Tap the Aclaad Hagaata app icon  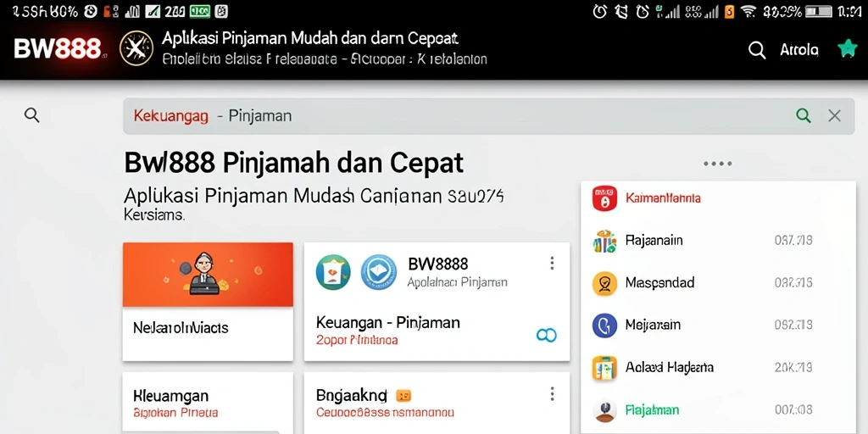604,368
